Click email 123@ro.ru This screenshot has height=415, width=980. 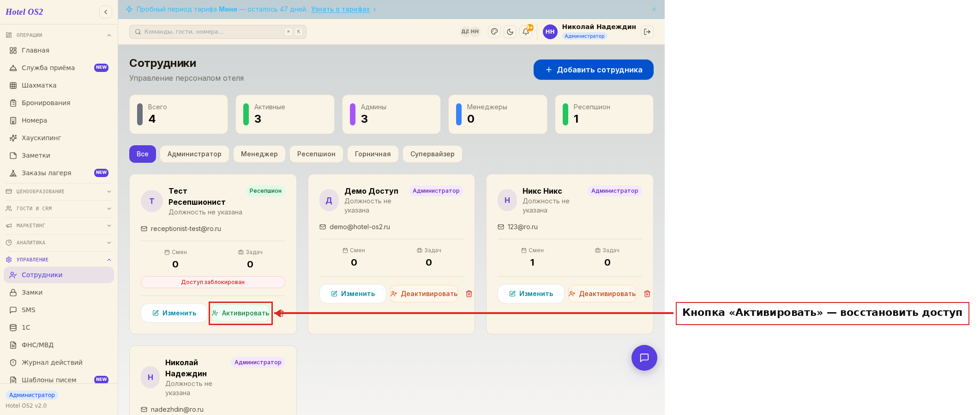pos(523,227)
